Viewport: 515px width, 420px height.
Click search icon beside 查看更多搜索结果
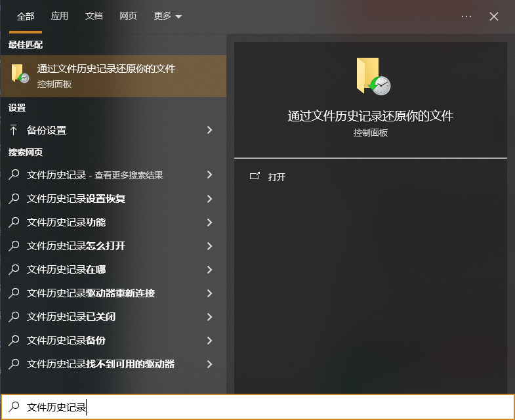coord(14,175)
